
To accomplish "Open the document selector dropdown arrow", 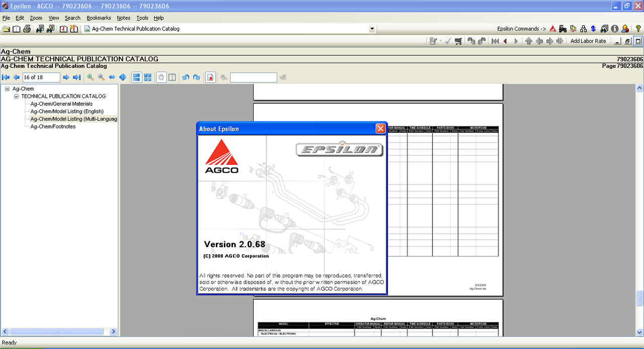I will [x=372, y=29].
